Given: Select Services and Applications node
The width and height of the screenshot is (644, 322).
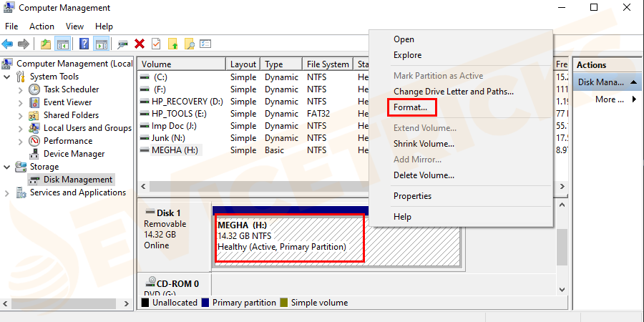Looking at the screenshot, I should 77,192.
